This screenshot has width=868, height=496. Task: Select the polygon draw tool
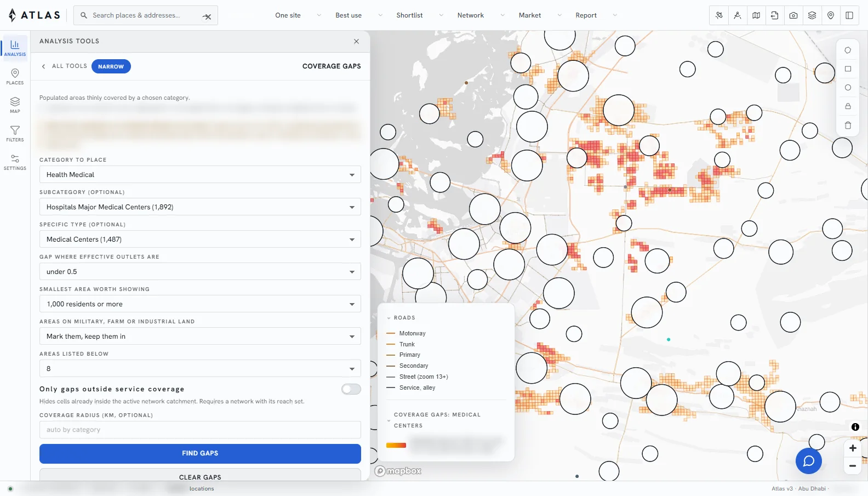tap(848, 50)
